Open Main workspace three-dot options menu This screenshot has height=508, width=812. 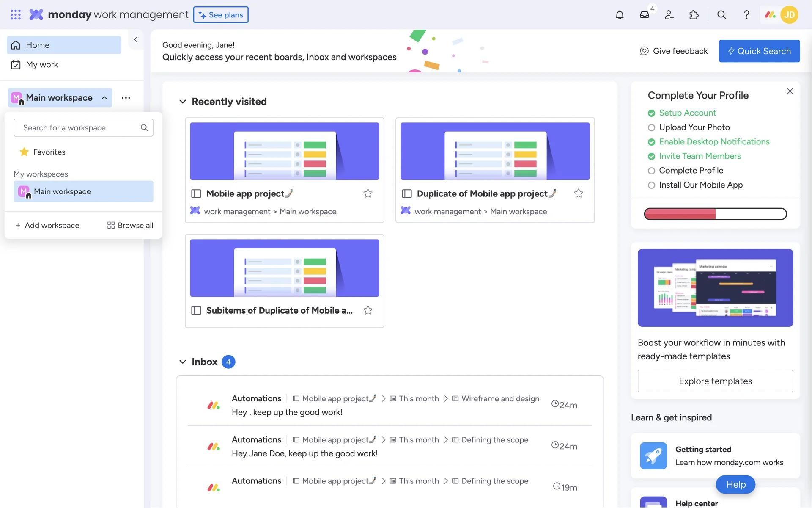[x=126, y=98]
